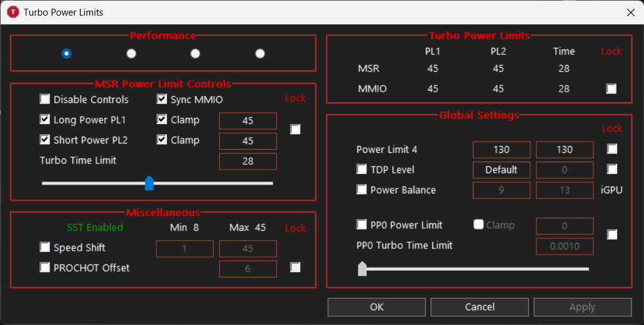The height and width of the screenshot is (325, 644).
Task: Click the Time column header
Action: 564,51
